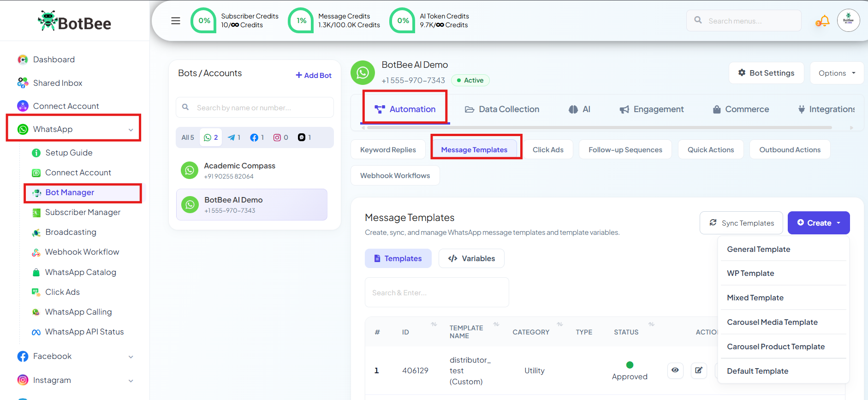Check WhatsApp API Status
The image size is (868, 400).
coord(84,332)
